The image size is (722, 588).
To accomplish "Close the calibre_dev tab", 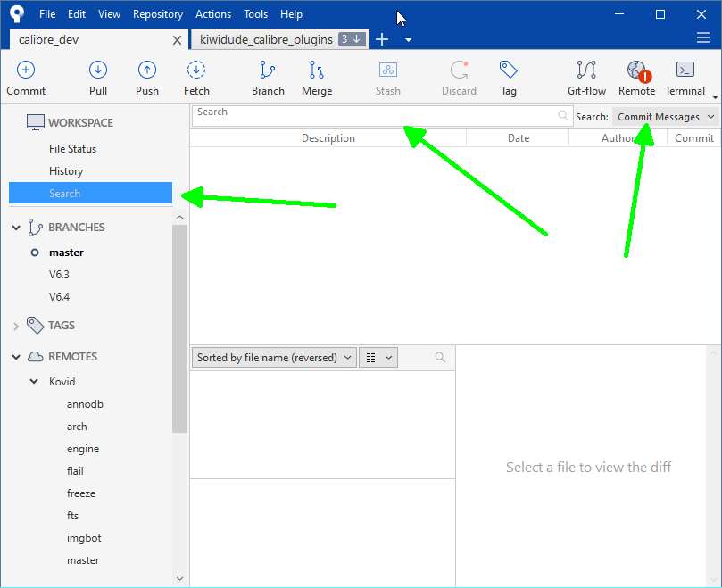I will coord(177,40).
